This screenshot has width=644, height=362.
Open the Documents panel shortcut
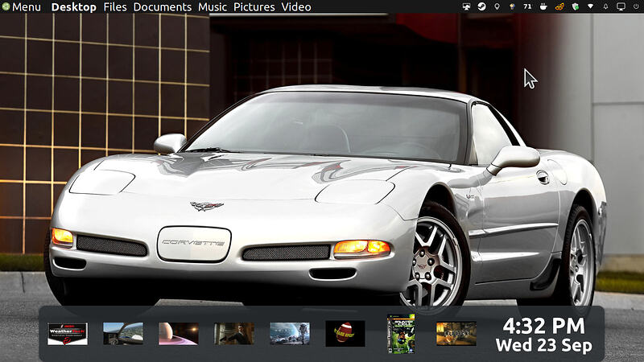(163, 7)
